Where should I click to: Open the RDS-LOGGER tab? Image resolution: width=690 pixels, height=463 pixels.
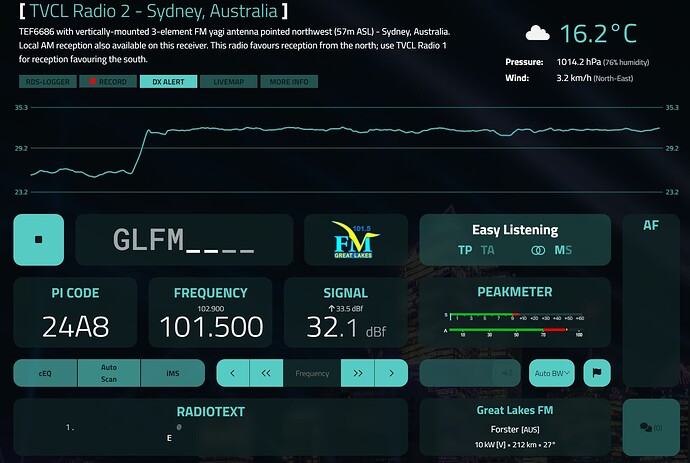tap(47, 81)
